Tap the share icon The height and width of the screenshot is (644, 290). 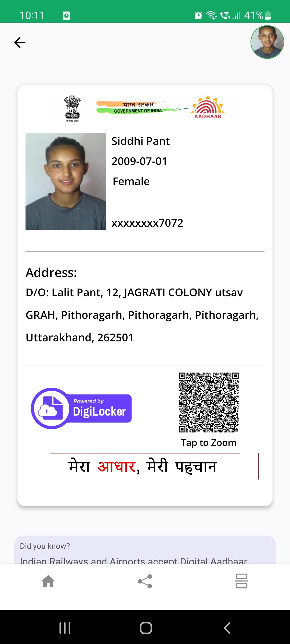coord(145,581)
